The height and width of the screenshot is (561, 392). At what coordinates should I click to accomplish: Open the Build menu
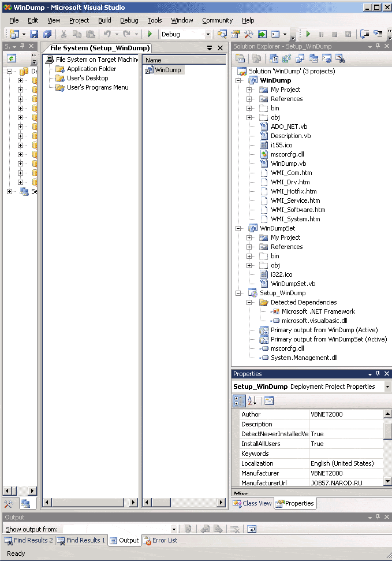pyautogui.click(x=105, y=20)
